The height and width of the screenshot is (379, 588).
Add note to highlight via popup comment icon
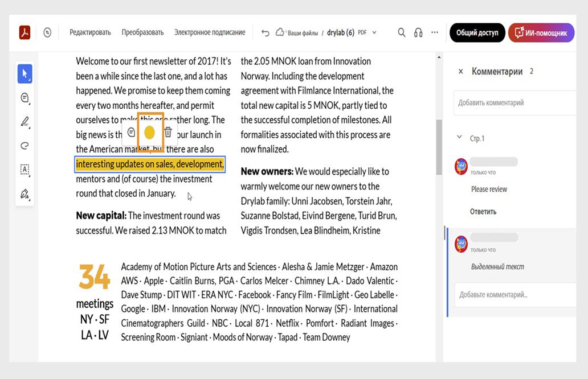click(x=131, y=132)
